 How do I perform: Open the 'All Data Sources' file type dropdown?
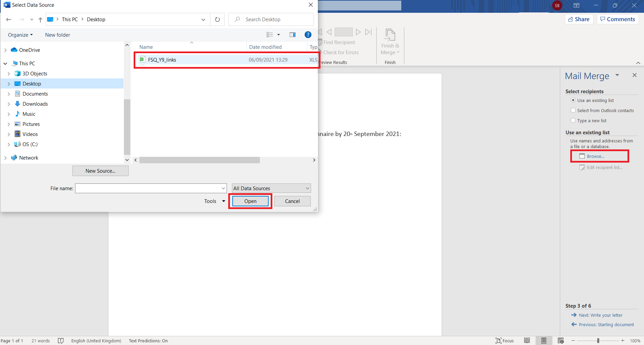pos(271,188)
